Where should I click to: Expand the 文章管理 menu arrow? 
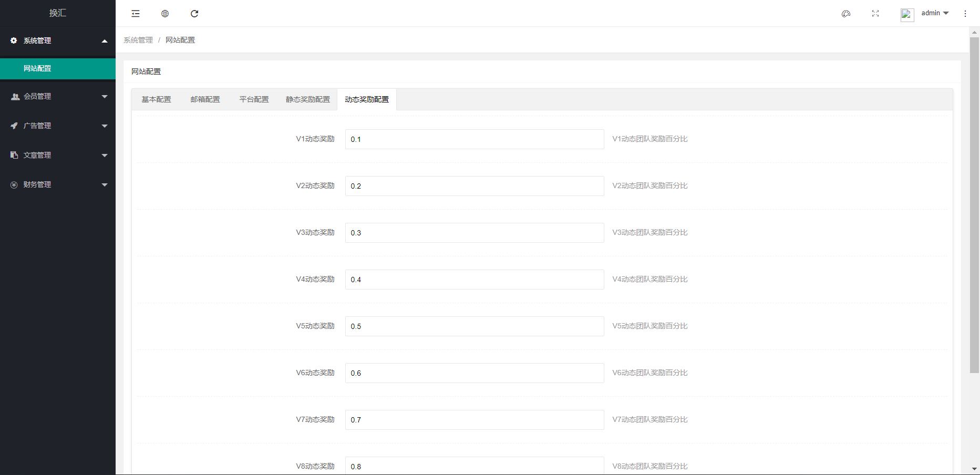point(105,156)
